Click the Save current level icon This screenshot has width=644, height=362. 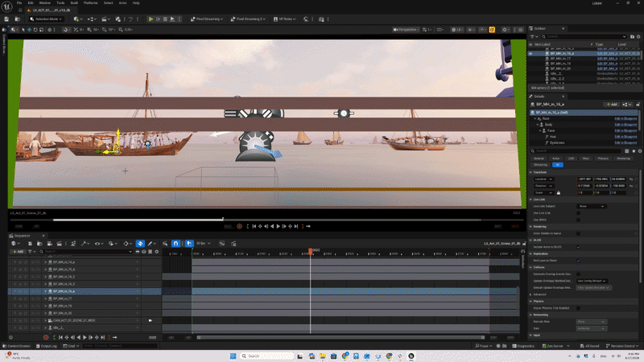pos(6,19)
